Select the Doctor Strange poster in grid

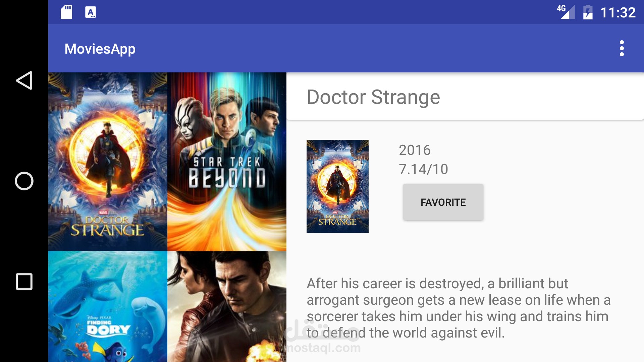108,162
